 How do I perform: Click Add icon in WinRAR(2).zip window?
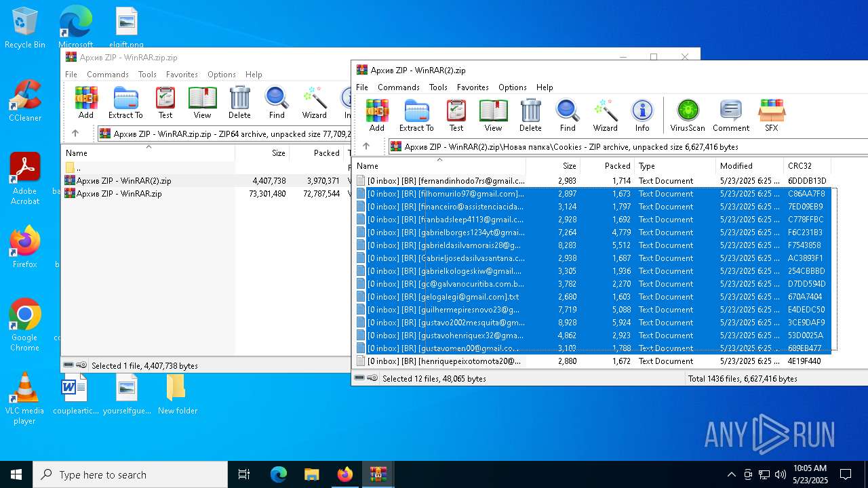point(377,115)
